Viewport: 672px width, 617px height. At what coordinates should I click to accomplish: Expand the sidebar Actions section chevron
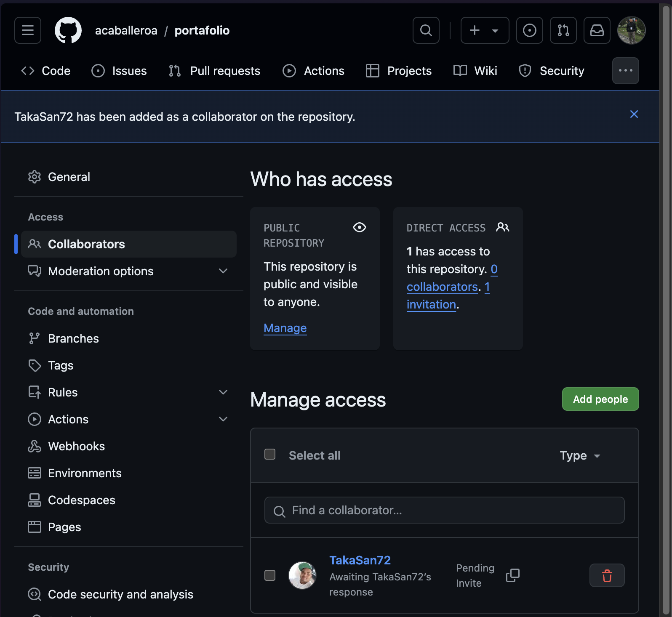[x=223, y=419]
